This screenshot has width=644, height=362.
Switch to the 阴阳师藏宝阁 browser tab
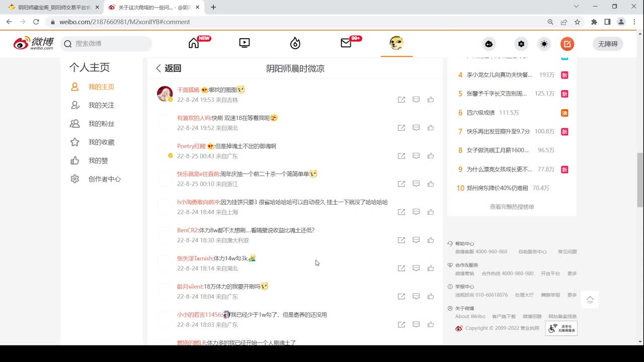click(x=50, y=7)
